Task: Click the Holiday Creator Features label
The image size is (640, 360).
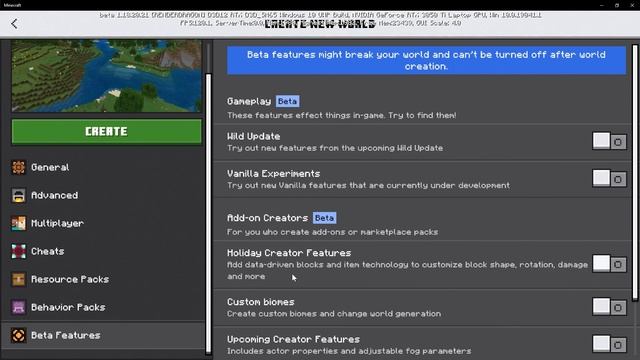Action: point(289,253)
